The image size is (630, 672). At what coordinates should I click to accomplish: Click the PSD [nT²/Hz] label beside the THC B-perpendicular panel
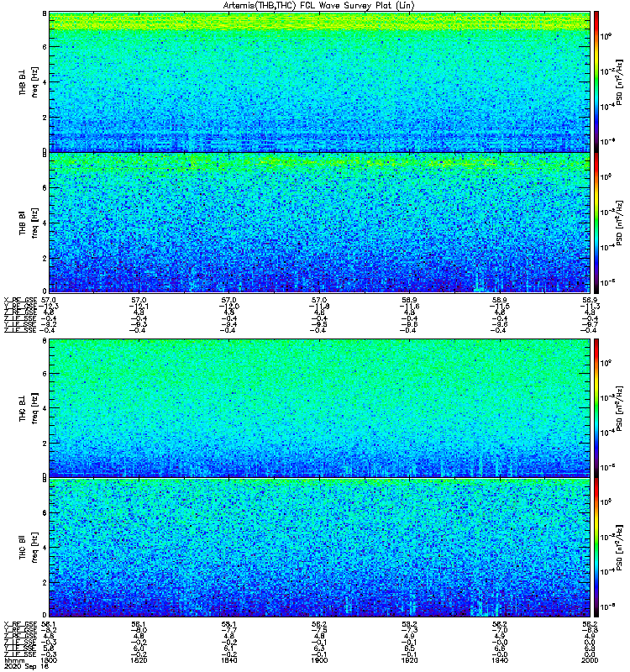[x=619, y=408]
